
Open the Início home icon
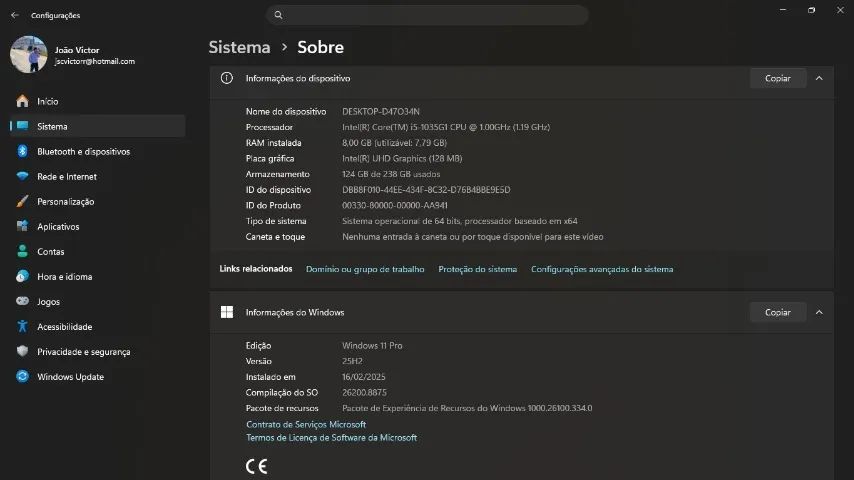[x=22, y=101]
